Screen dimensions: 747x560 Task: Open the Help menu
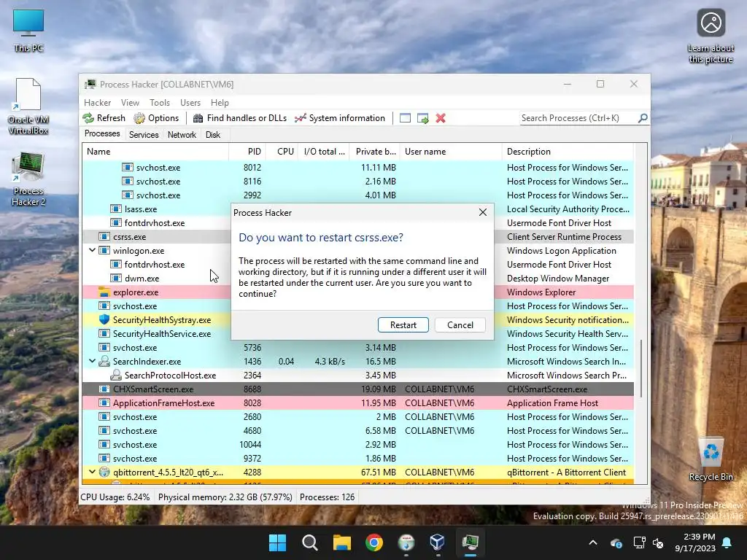(x=220, y=102)
